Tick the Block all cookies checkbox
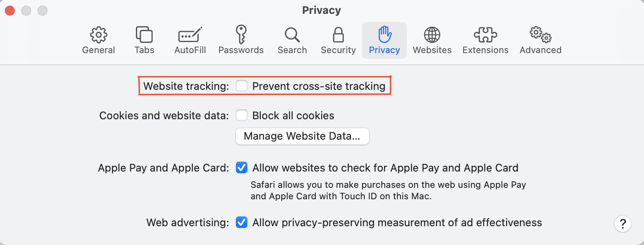The height and width of the screenshot is (245, 644). 242,115
